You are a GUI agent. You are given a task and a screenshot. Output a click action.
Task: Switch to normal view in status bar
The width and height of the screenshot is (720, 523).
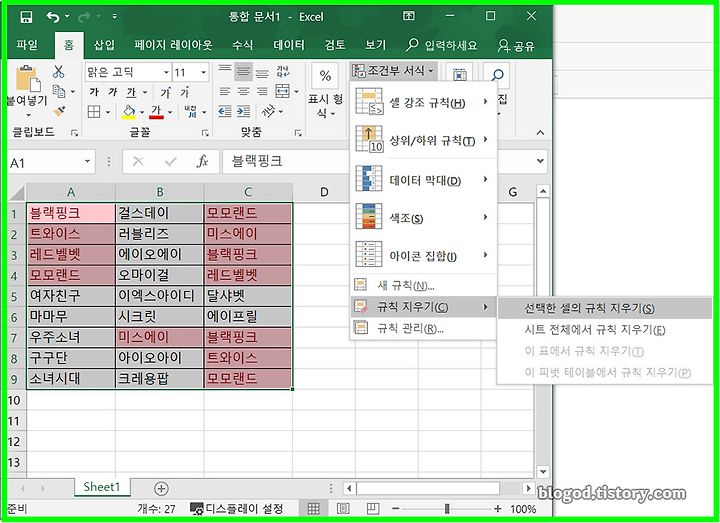pos(313,508)
